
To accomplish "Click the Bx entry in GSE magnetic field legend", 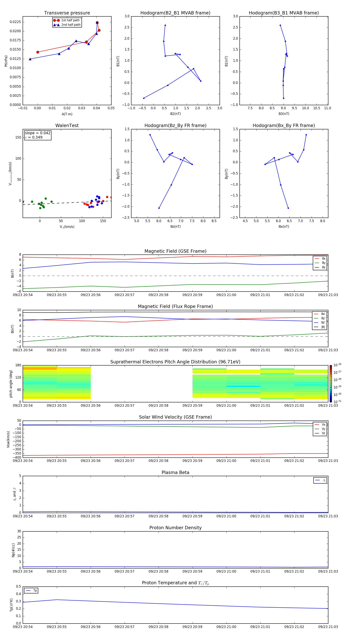I will coord(320,259).
